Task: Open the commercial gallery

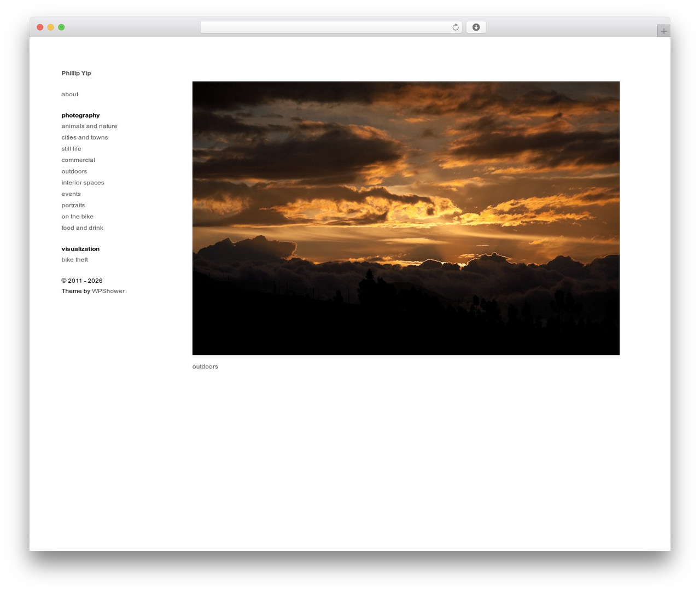Action: (x=78, y=160)
